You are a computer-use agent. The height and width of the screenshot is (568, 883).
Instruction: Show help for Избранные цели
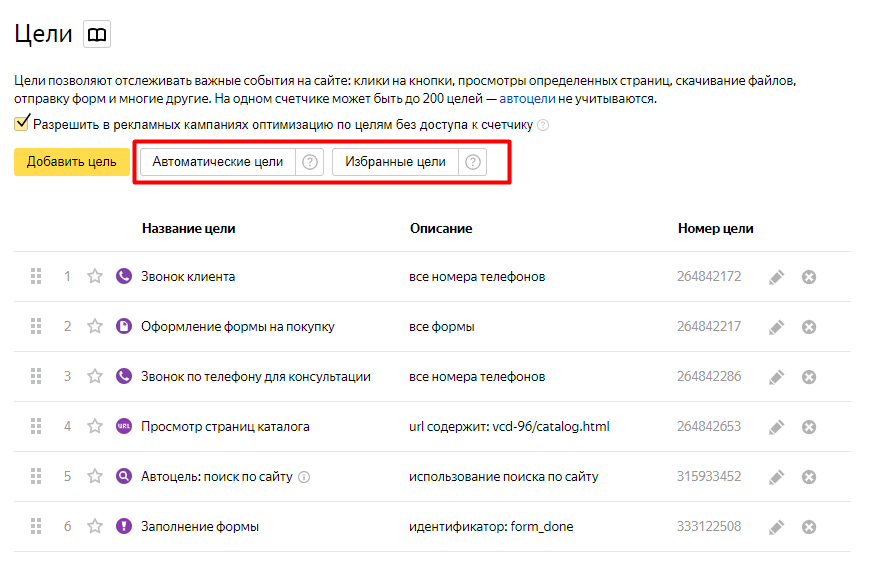click(473, 162)
